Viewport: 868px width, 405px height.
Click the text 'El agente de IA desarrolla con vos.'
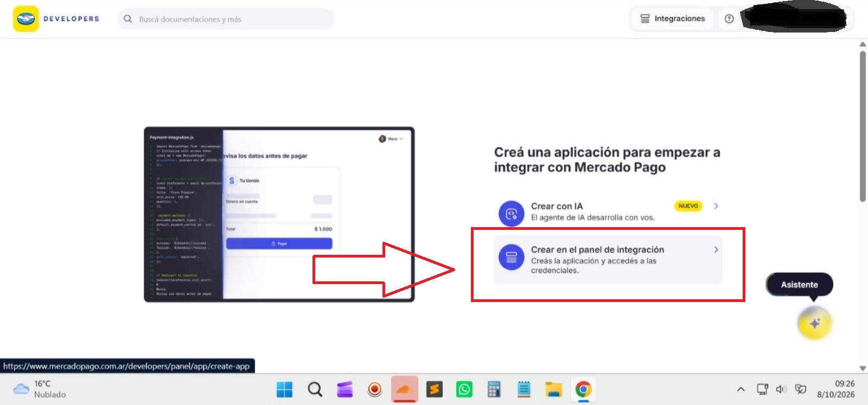click(x=593, y=217)
